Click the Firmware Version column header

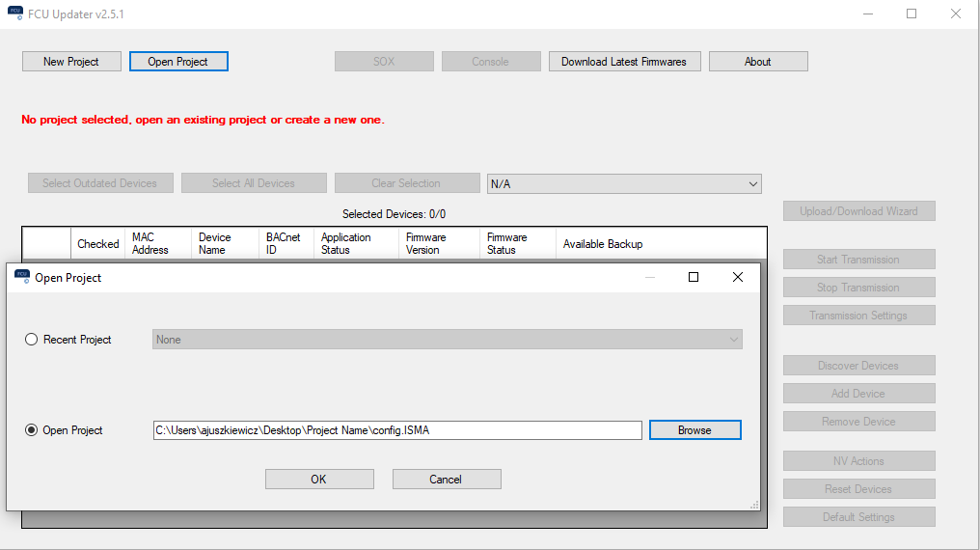(x=425, y=244)
